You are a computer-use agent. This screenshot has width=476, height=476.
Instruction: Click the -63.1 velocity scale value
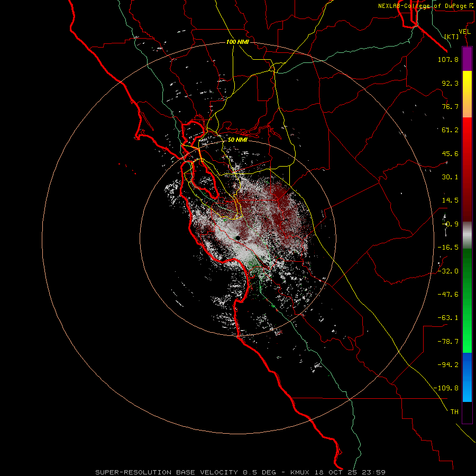(x=448, y=318)
